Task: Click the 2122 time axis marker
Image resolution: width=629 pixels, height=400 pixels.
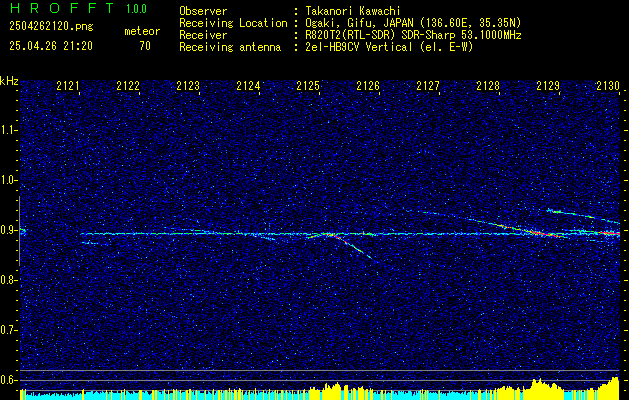Action: click(x=128, y=86)
